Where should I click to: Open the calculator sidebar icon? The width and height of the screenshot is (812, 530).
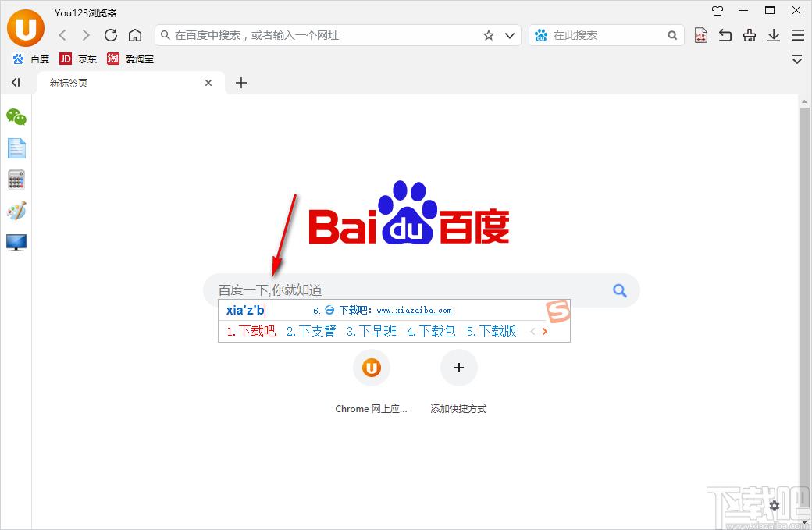16,180
